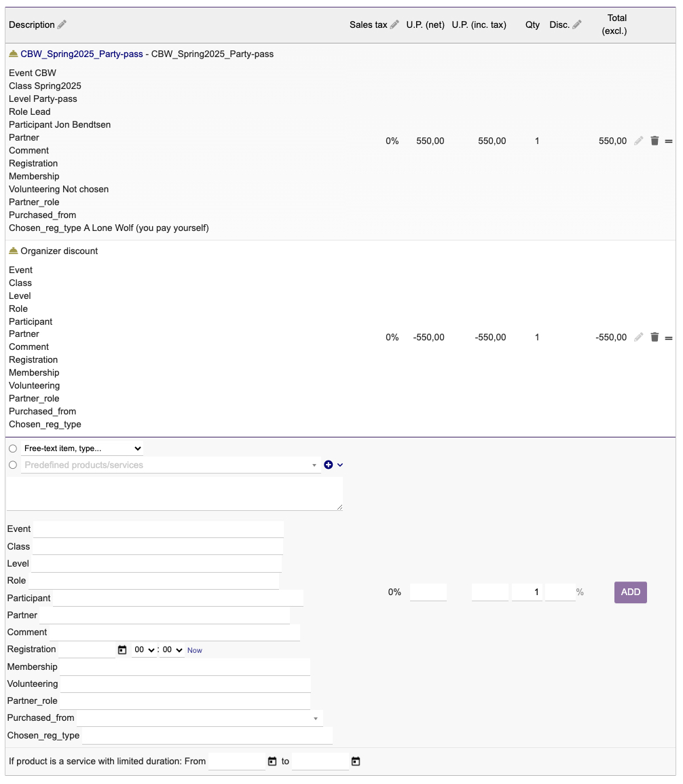Image resolution: width=683 pixels, height=784 pixels.
Task: Click the pencil icon next to Description header
Action: 62,24
